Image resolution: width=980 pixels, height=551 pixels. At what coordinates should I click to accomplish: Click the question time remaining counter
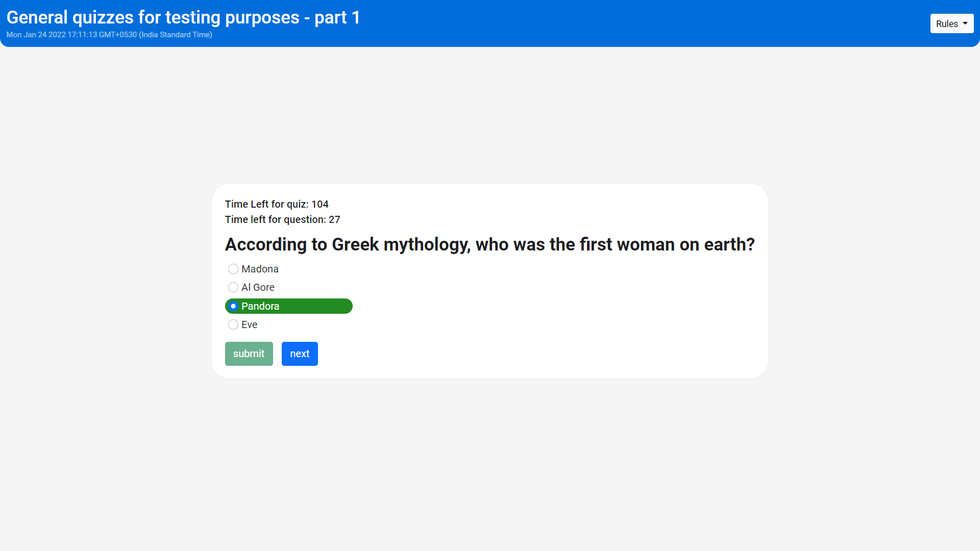[x=283, y=219]
